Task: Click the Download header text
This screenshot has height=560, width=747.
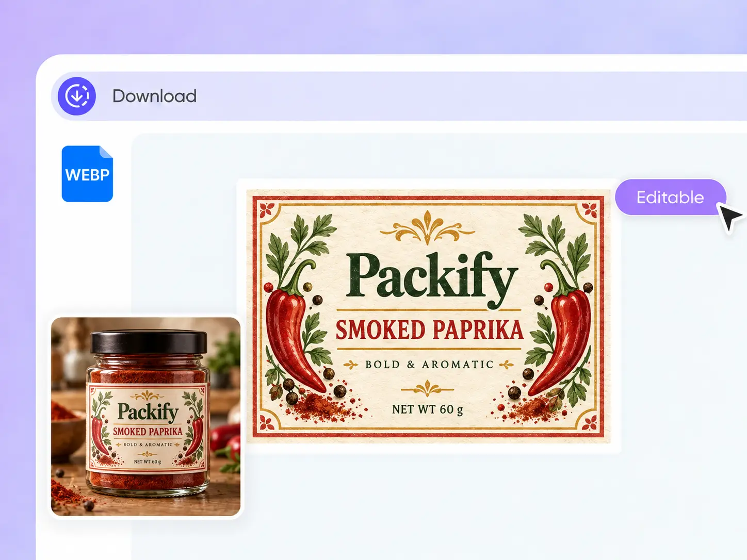Action: point(154,96)
